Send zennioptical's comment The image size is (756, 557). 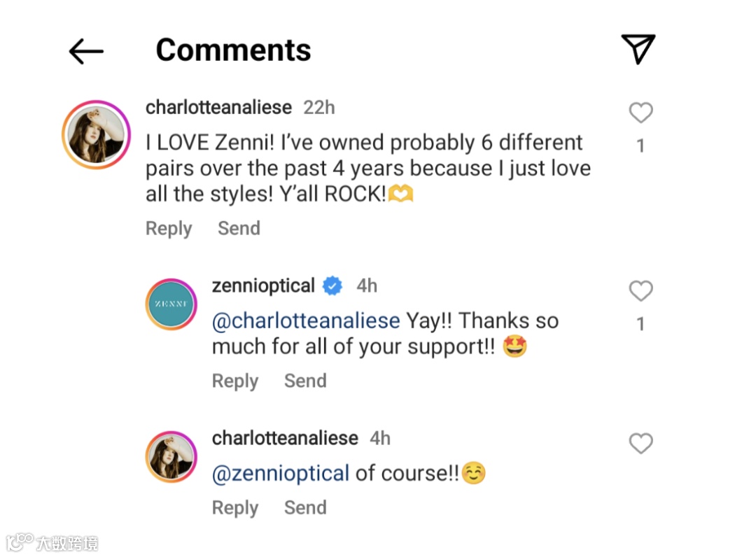pyautogui.click(x=305, y=381)
